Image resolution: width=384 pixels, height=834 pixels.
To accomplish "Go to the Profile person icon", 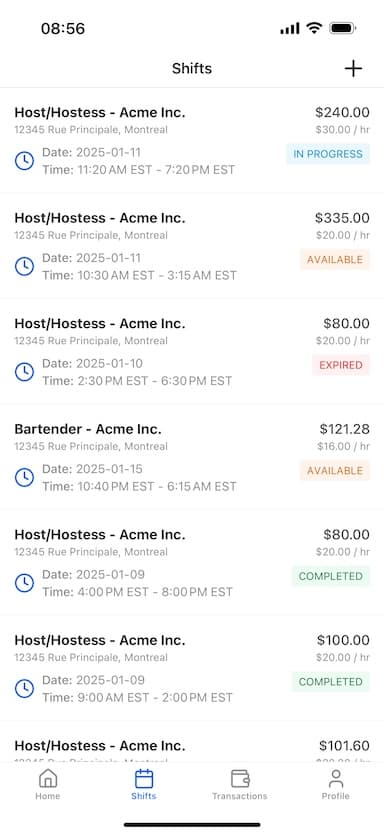I will (x=336, y=779).
